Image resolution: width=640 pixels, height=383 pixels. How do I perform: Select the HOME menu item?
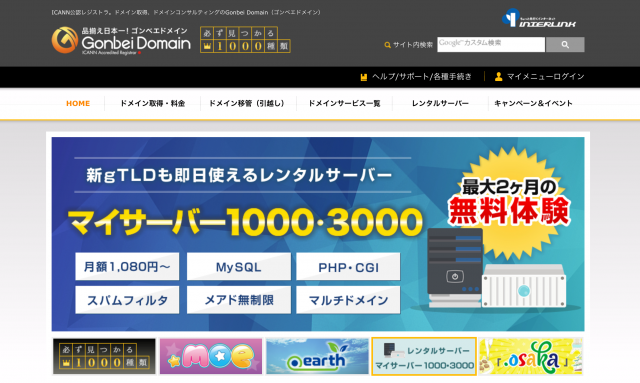click(78, 103)
